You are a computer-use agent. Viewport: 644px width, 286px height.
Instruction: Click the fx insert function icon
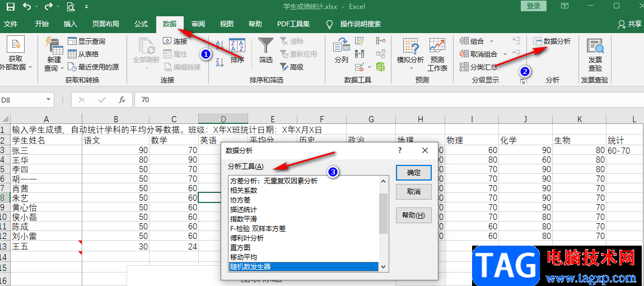(x=122, y=100)
